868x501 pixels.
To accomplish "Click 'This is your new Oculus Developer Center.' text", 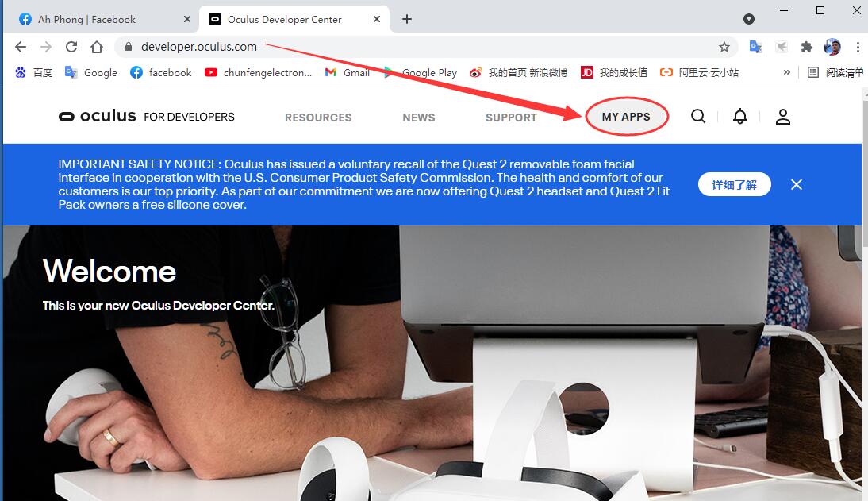I will pyautogui.click(x=159, y=306).
